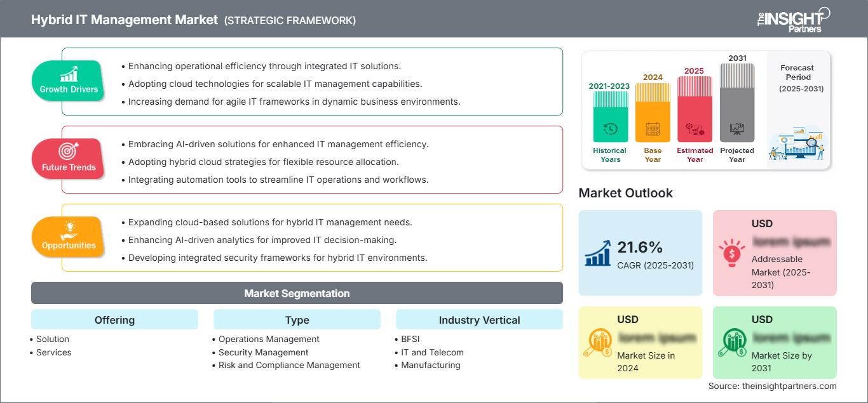Click the Base Year calendar icon

coord(653,129)
